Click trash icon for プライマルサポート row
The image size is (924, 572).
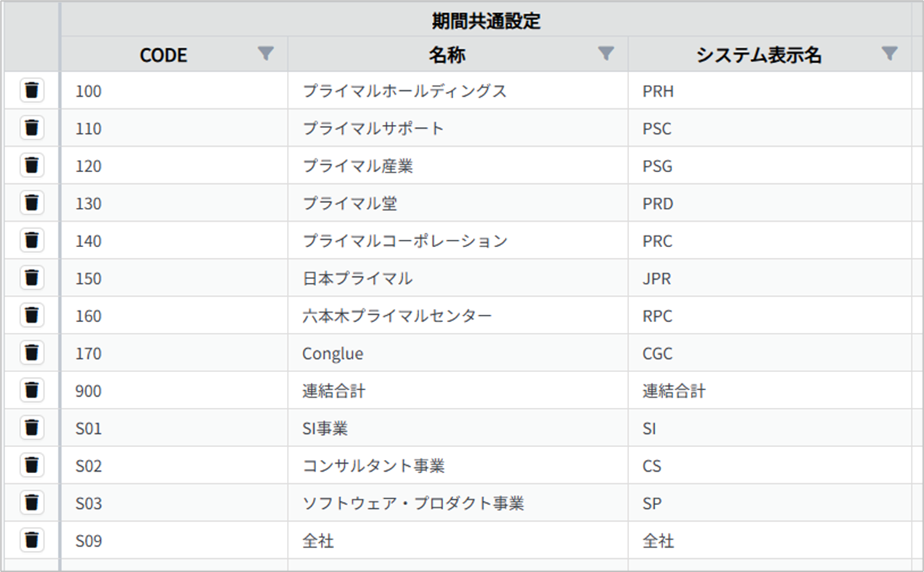coord(31,128)
